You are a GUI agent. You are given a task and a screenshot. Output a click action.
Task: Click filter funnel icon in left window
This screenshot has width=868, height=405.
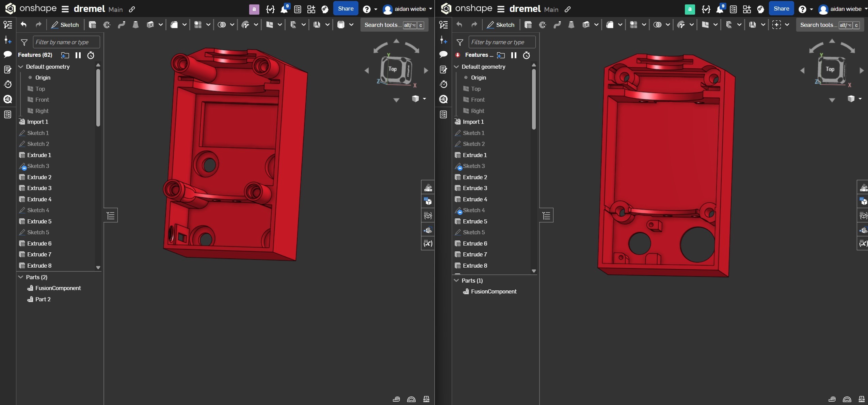tap(24, 42)
